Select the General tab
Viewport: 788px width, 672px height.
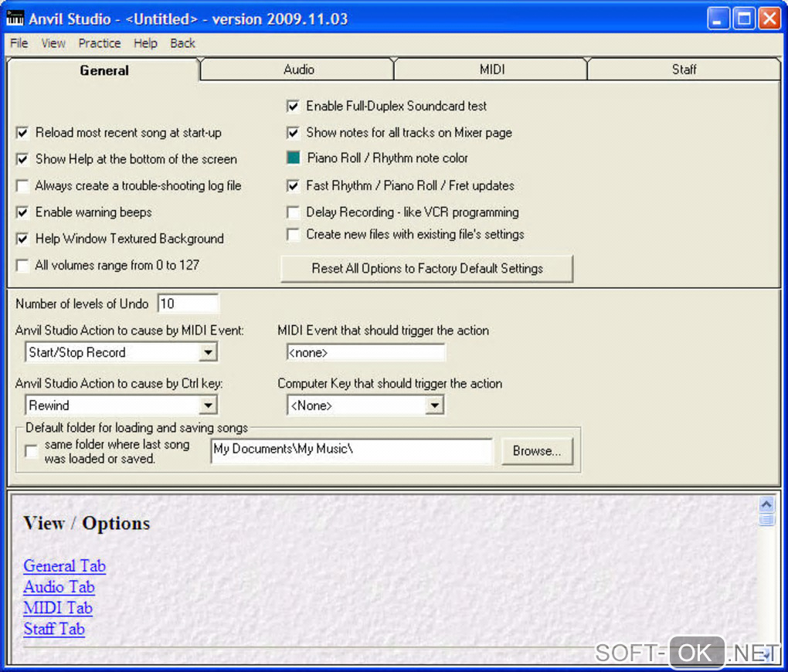(104, 70)
